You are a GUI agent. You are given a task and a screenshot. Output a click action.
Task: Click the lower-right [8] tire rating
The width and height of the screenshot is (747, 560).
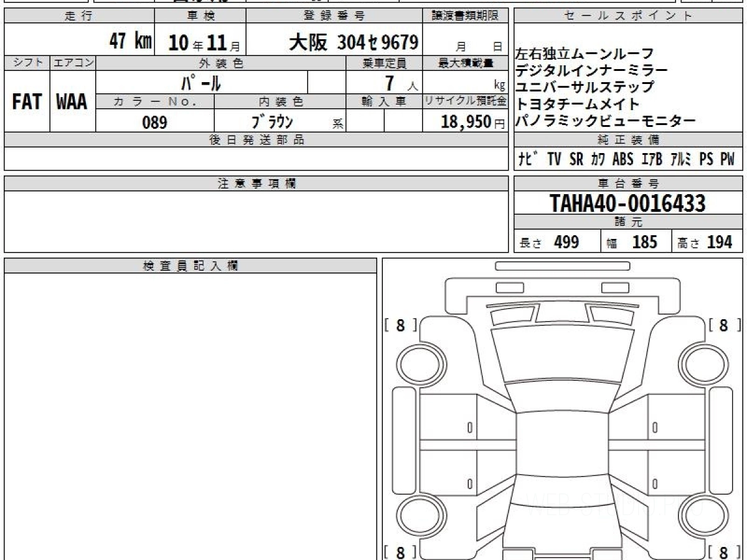(x=725, y=552)
